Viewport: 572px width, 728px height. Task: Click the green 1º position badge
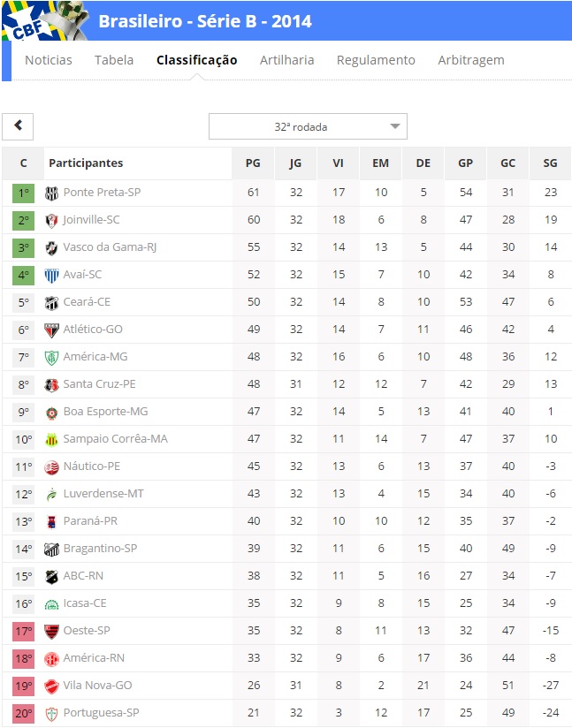tap(24, 193)
